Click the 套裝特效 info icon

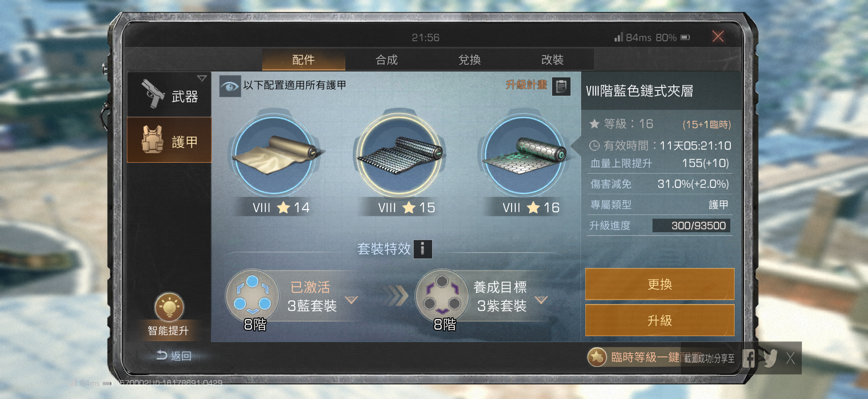point(422,249)
